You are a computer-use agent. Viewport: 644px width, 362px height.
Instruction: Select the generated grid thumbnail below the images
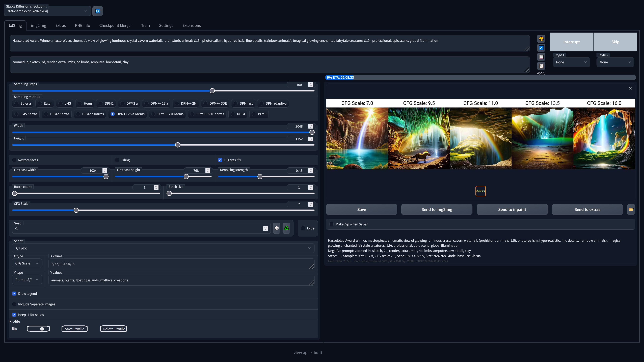coord(480,191)
